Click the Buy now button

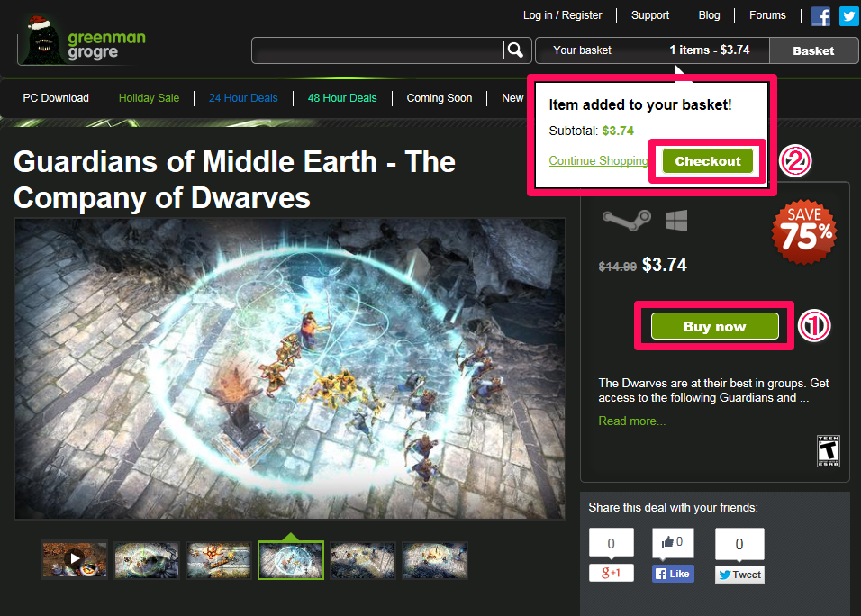[714, 326]
